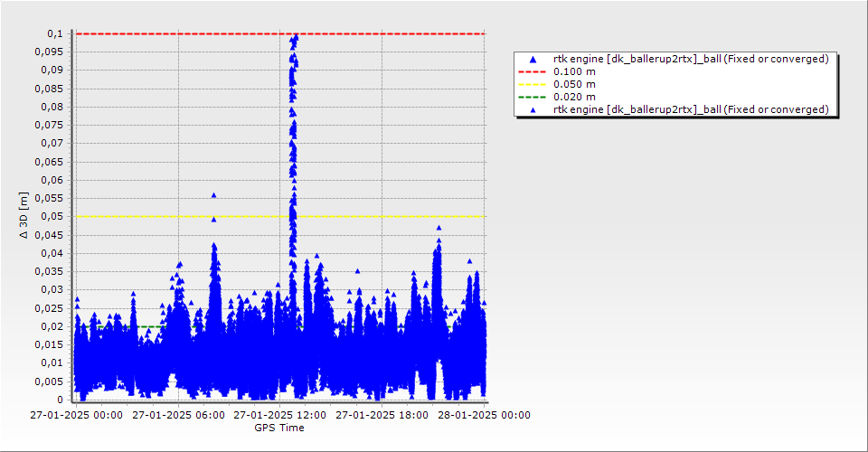The height and width of the screenshot is (452, 868).
Task: Click the '0,075' y-axis tick label
Action: pyautogui.click(x=49, y=125)
